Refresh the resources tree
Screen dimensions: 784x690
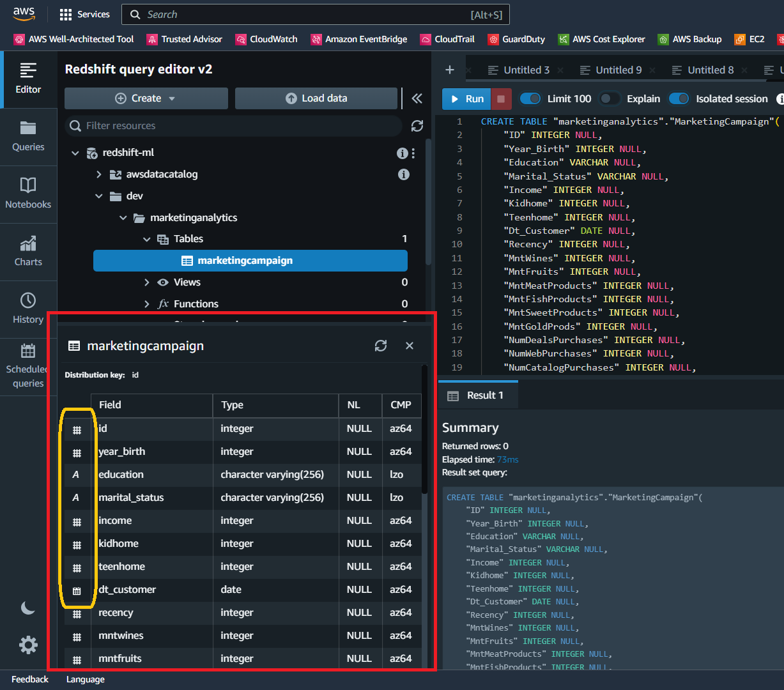click(417, 126)
